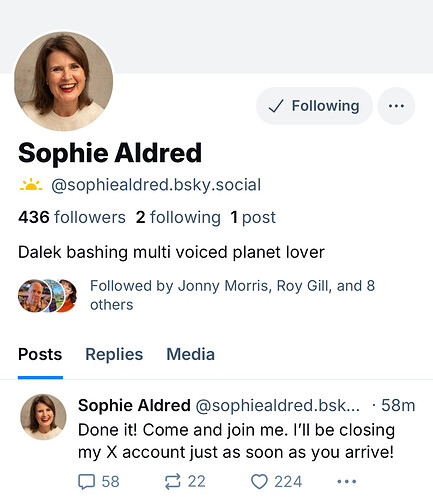
Task: Open the 2 following list
Action: (178, 217)
